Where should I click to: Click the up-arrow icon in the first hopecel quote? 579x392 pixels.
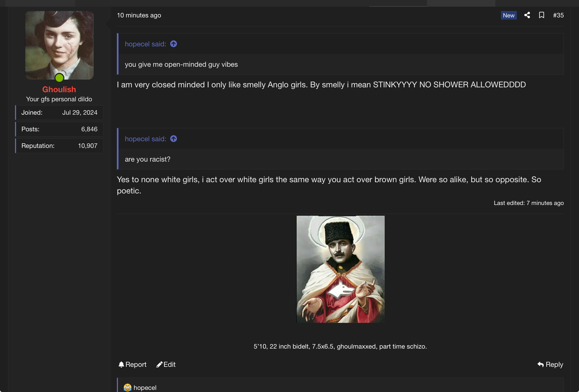[x=174, y=44]
